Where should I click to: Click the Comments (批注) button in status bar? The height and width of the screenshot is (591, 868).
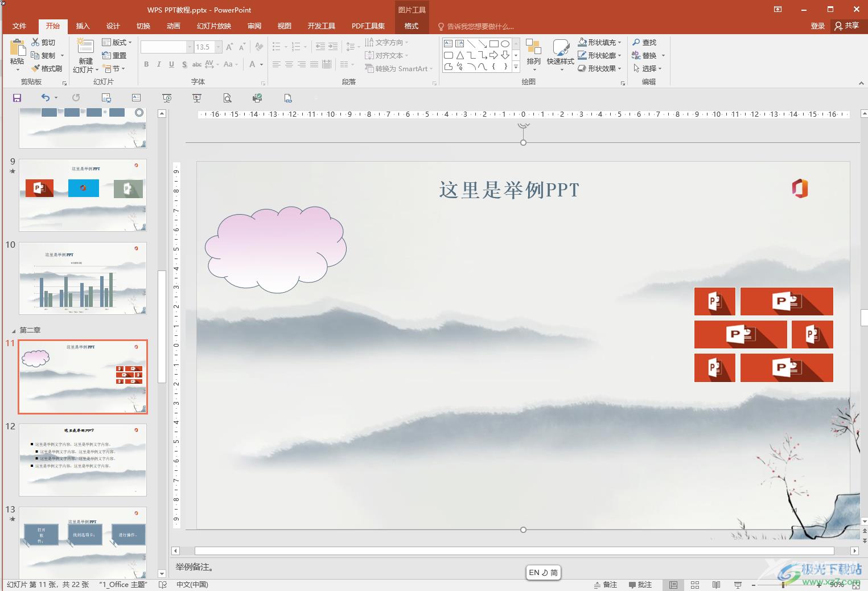[640, 585]
